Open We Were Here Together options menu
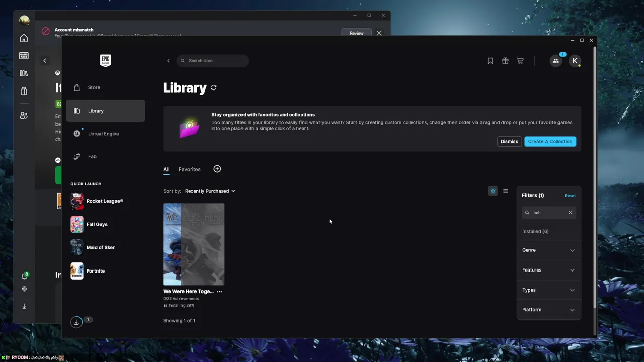Image resolution: width=644 pixels, height=362 pixels. click(219, 292)
